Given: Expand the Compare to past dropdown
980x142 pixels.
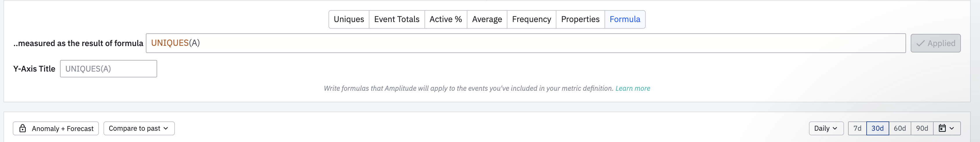Looking at the screenshot, I should pyautogui.click(x=139, y=128).
